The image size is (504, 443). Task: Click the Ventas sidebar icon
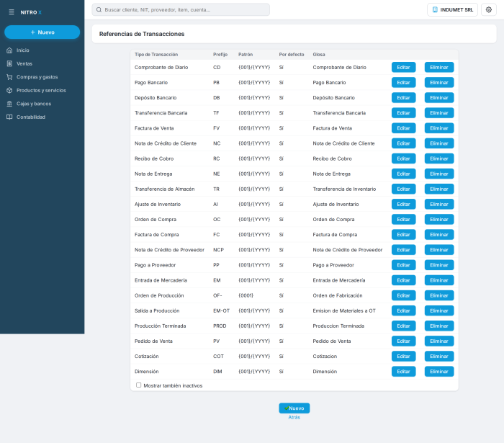[x=9, y=63]
